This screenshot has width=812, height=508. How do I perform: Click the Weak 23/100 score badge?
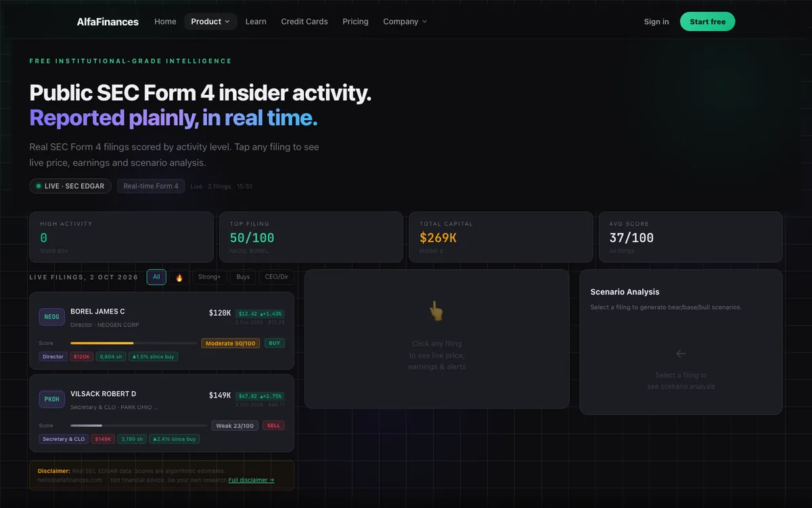pyautogui.click(x=235, y=426)
